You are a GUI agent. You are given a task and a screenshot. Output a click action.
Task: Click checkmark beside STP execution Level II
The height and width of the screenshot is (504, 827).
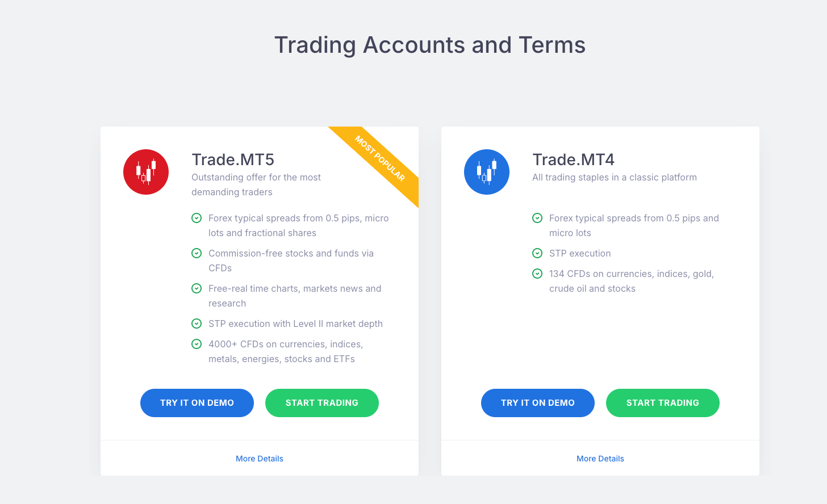pos(197,324)
